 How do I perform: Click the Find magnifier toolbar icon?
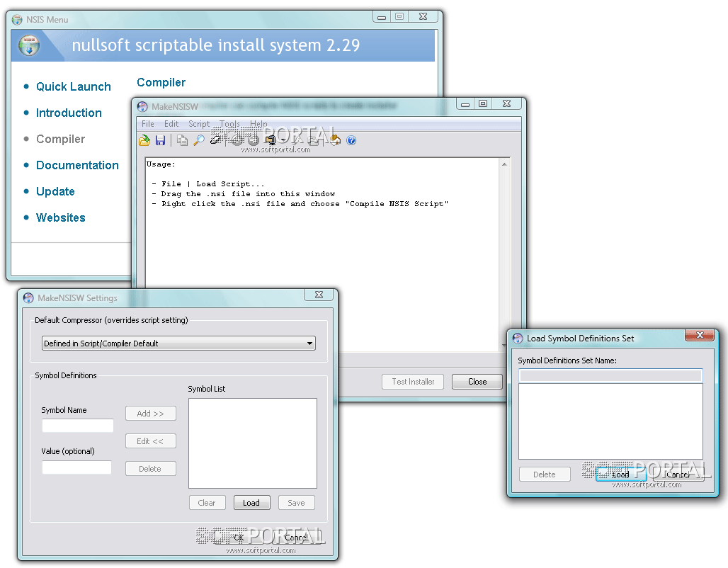click(199, 140)
